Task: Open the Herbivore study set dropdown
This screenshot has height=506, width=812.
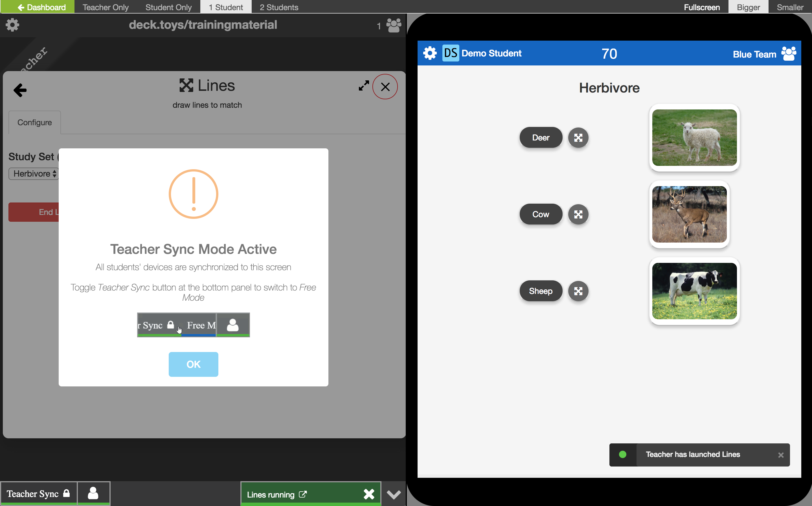Action: [34, 174]
